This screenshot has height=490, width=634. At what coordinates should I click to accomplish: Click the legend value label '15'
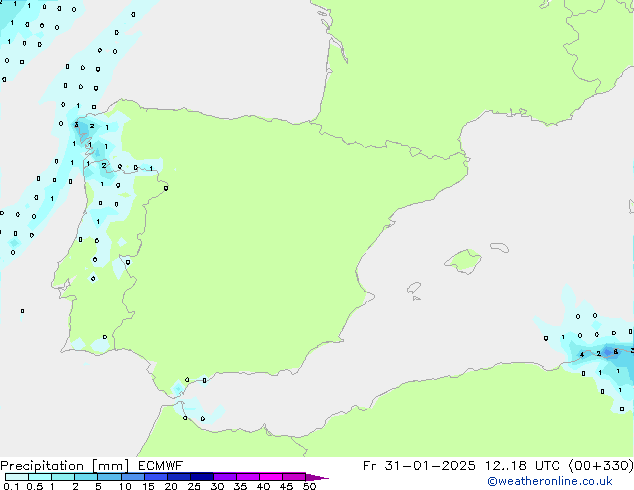click(148, 486)
